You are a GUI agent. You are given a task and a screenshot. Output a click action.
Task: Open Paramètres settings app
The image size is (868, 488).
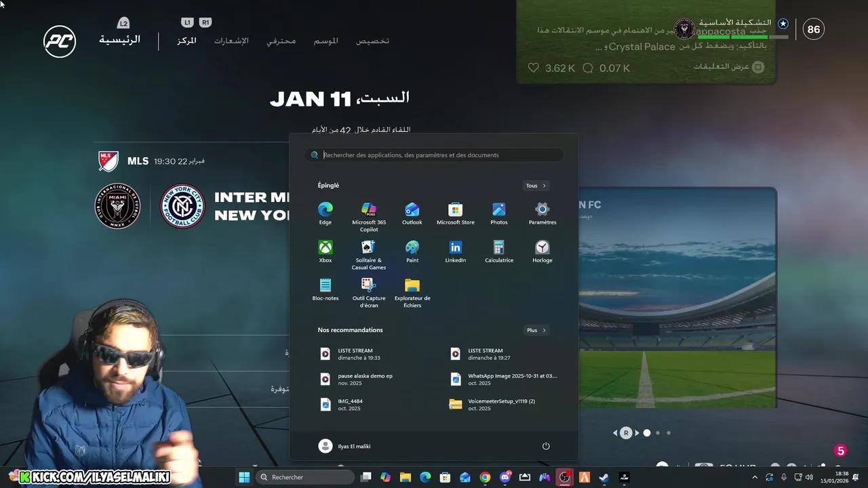click(542, 213)
